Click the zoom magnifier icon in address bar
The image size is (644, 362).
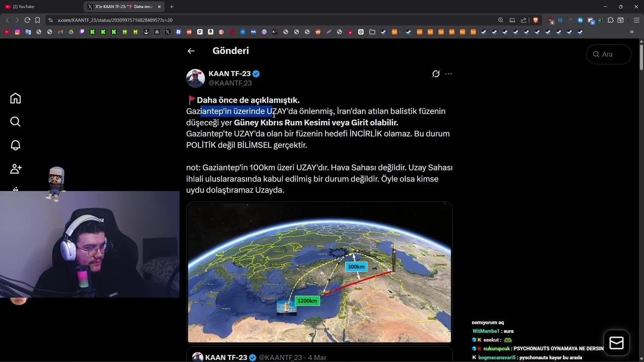(x=501, y=20)
